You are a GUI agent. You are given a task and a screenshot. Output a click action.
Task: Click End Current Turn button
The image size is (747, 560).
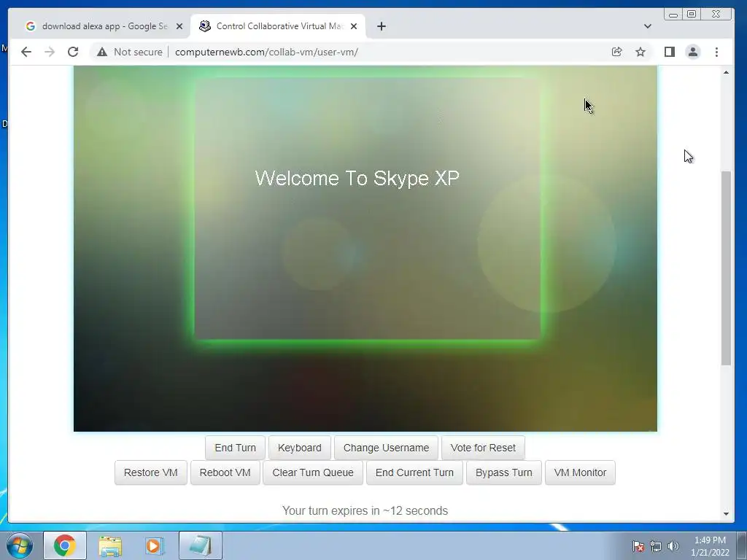point(414,472)
